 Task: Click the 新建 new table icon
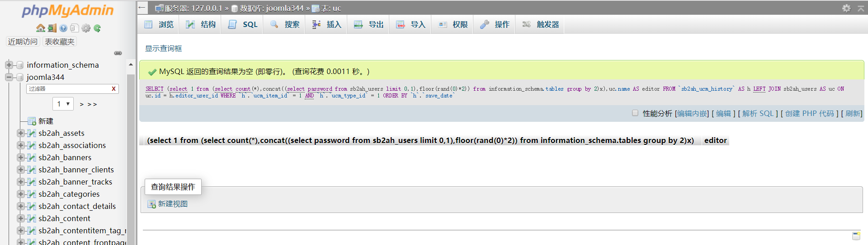[32, 121]
